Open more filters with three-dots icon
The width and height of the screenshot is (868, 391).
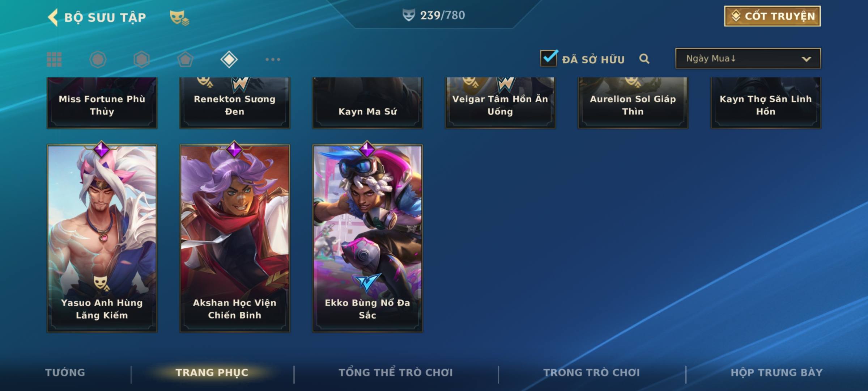pos(273,59)
